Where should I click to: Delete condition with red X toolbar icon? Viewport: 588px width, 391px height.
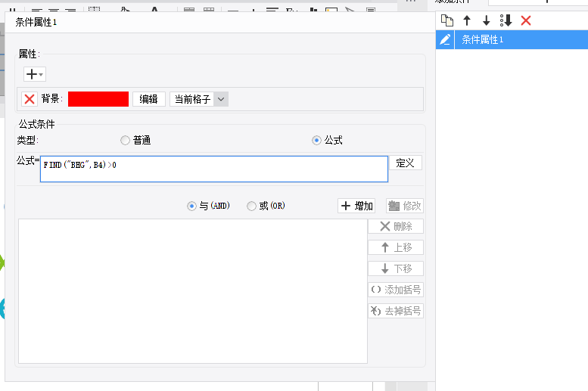click(526, 20)
